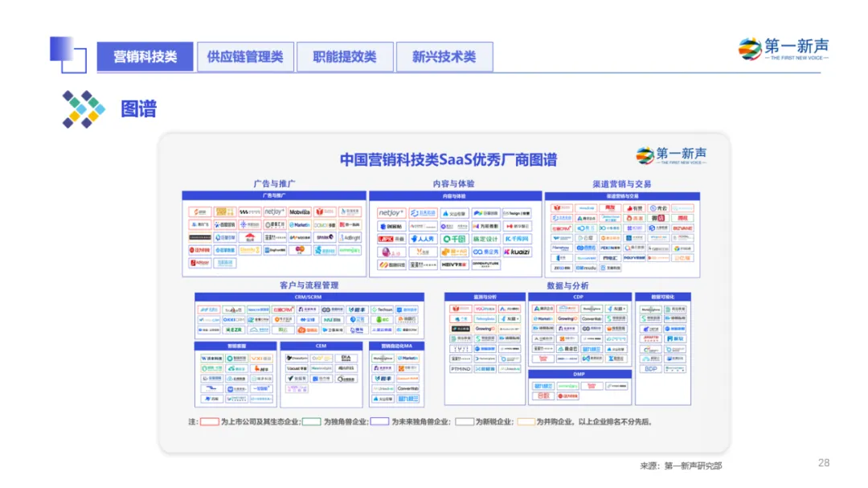Click the 稿定设计 logo tile
Image resolution: width=868 pixels, height=488 pixels.
point(485,239)
